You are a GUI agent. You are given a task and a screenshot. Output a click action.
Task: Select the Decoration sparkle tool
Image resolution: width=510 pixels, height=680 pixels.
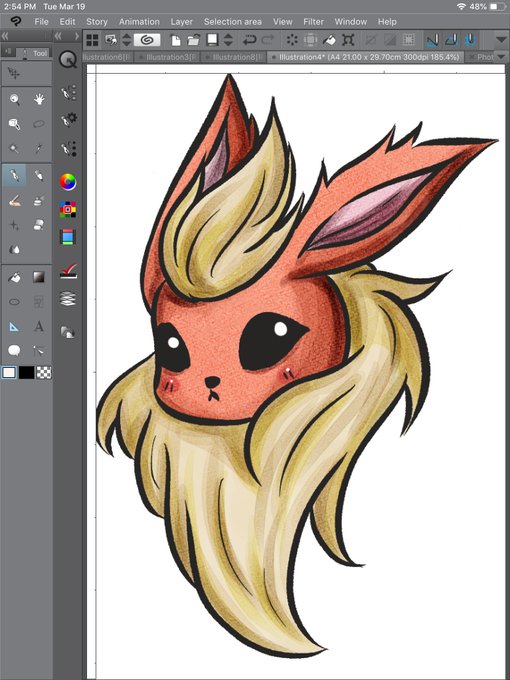(14, 225)
